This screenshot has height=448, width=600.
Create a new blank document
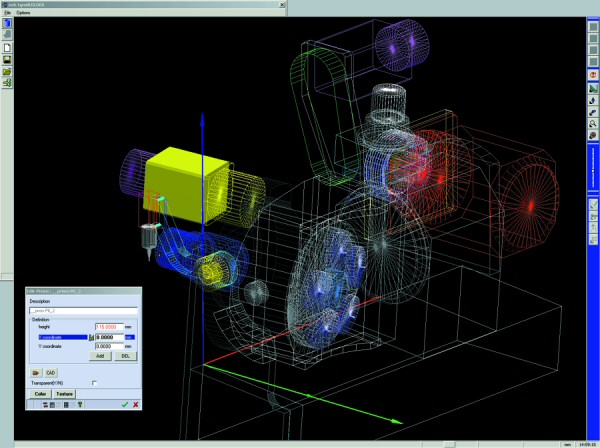pyautogui.click(x=7, y=47)
